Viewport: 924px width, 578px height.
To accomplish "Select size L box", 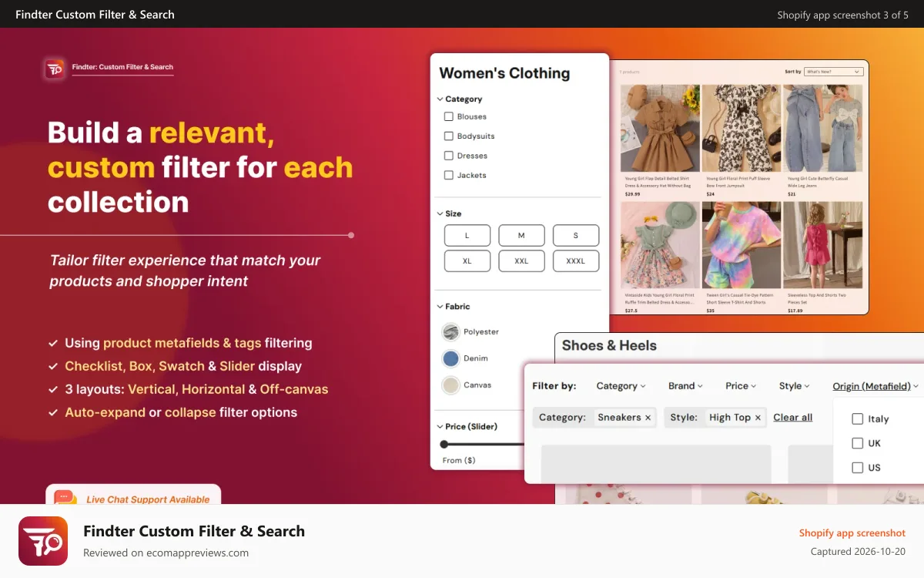I will [467, 235].
